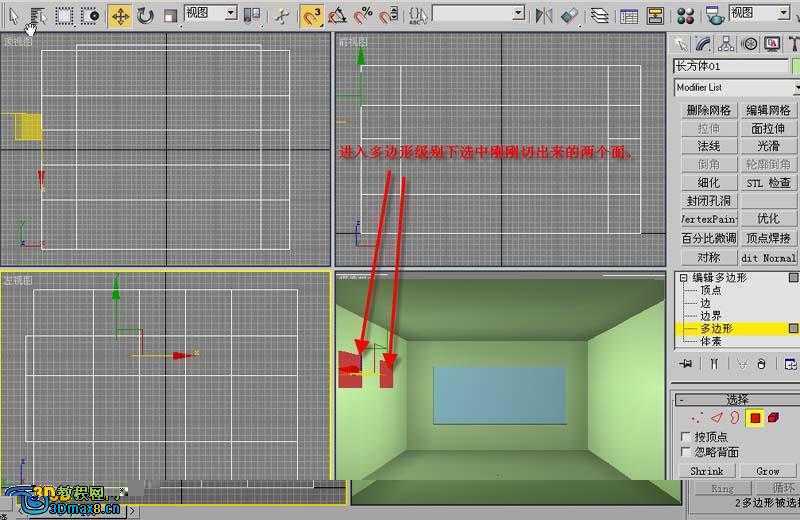Select the Border selection level icon

[x=735, y=418]
